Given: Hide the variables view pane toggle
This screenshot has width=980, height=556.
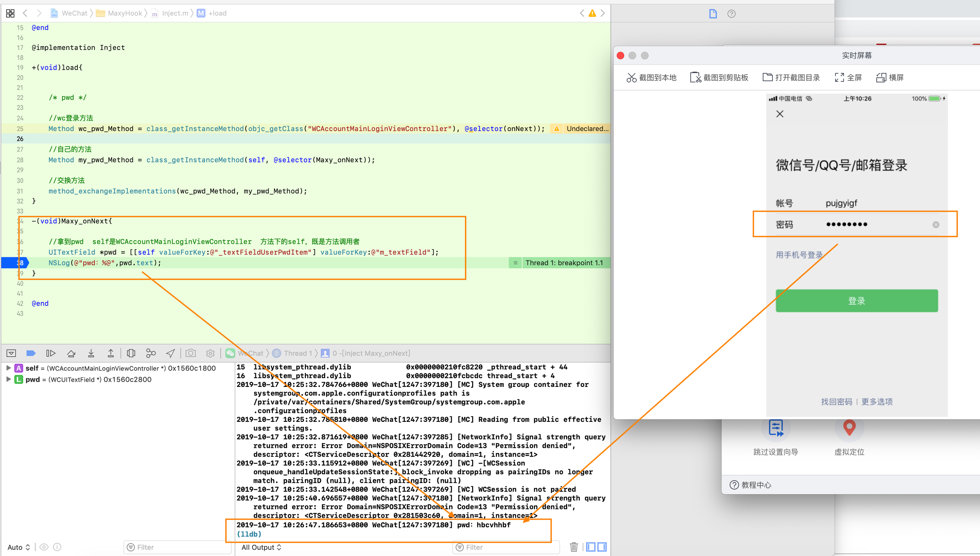Looking at the screenshot, I should coord(590,547).
